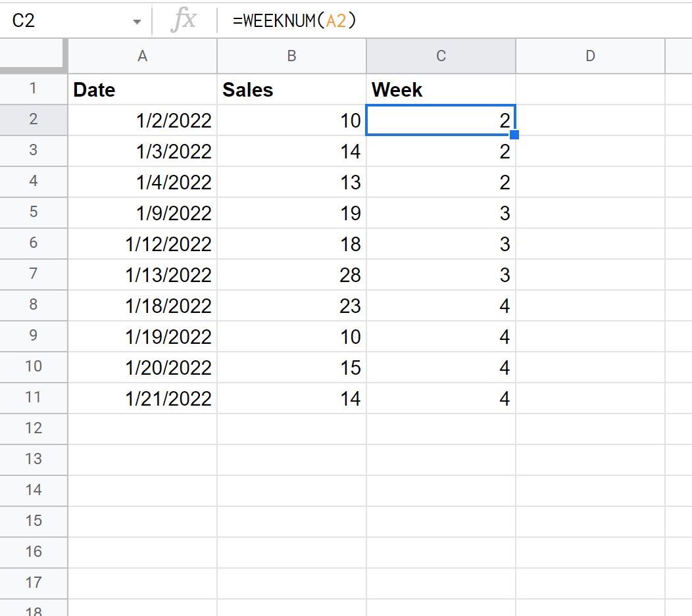
Task: Select row 12 header
Action: 34,429
